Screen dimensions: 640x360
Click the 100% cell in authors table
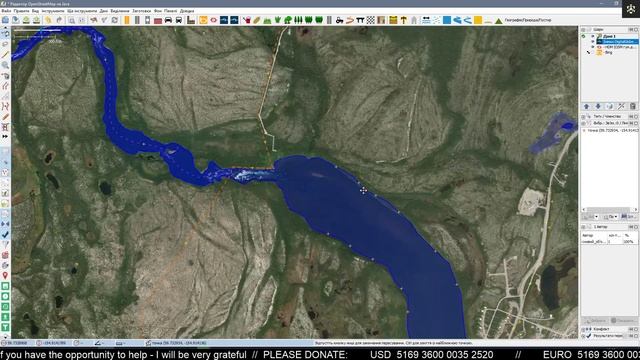point(629,242)
